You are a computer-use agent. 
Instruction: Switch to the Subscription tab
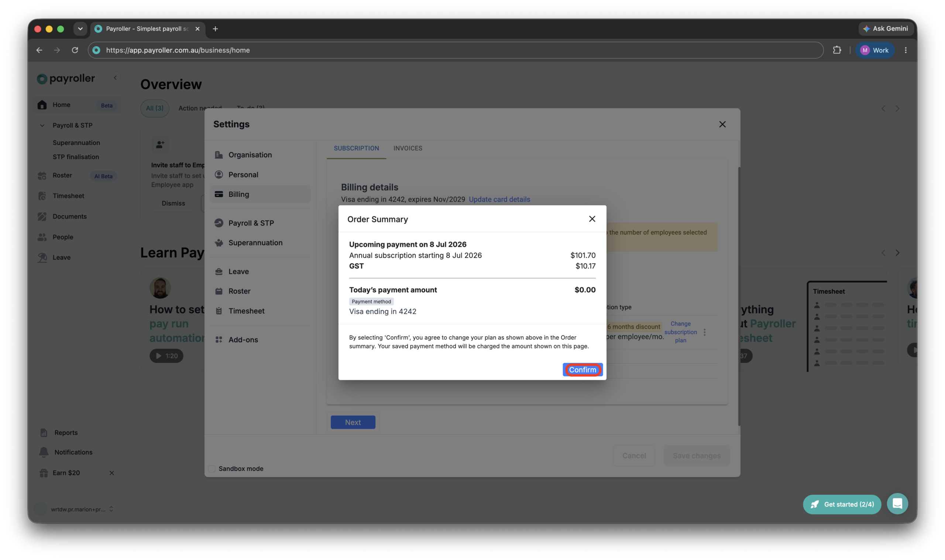(x=356, y=148)
